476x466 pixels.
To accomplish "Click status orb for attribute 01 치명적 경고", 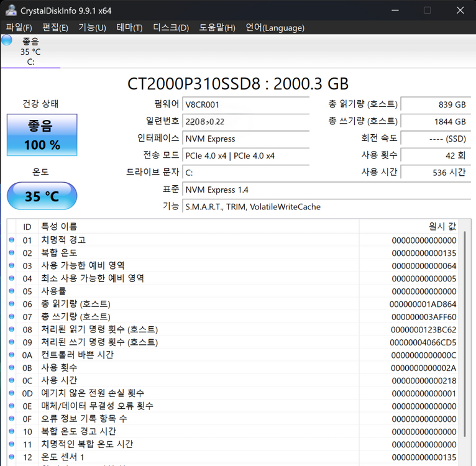I will pyautogui.click(x=12, y=240).
